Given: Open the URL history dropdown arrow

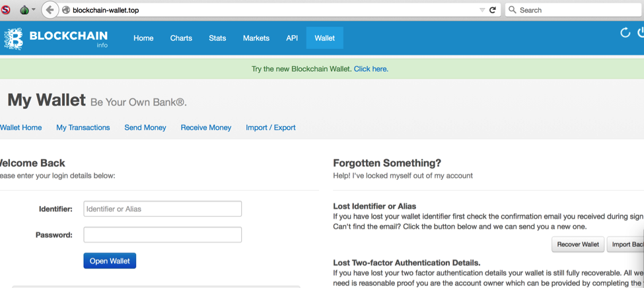Looking at the screenshot, I should tap(482, 11).
